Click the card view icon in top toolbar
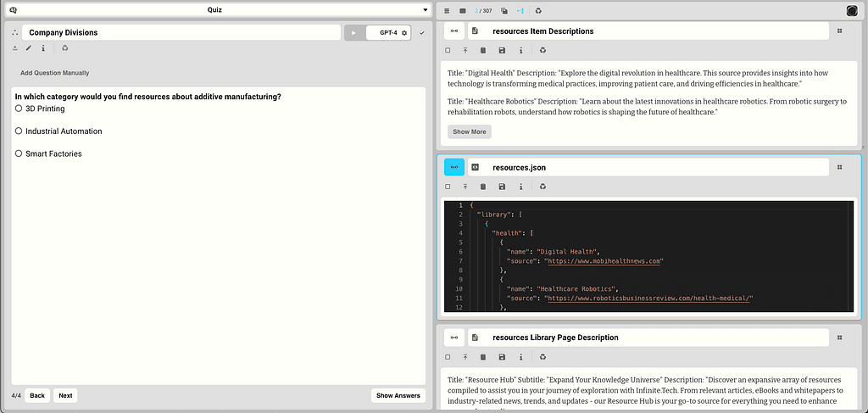 click(x=463, y=10)
